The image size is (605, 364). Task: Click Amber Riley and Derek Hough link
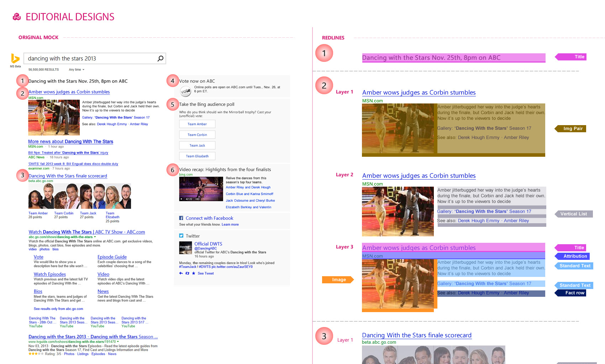coord(248,187)
